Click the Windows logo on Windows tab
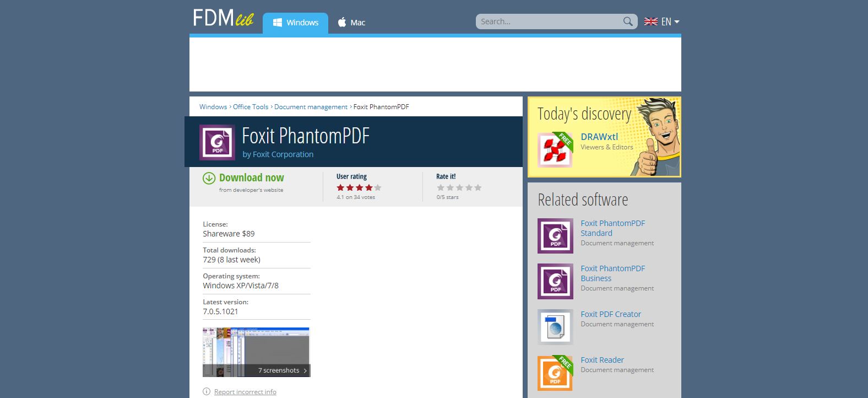The width and height of the screenshot is (868, 398). click(x=278, y=23)
